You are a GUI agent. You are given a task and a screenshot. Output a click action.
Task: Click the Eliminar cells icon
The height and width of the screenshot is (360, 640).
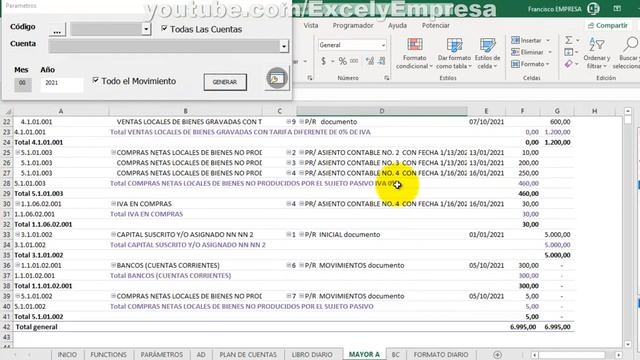pos(516,52)
